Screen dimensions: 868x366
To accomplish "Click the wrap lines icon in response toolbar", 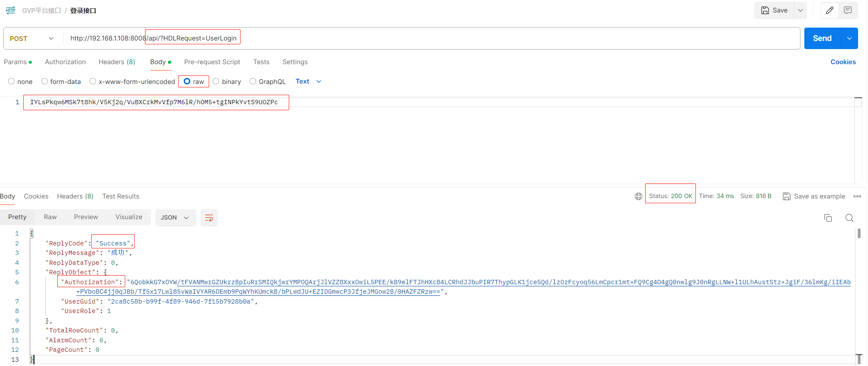I will click(x=209, y=218).
